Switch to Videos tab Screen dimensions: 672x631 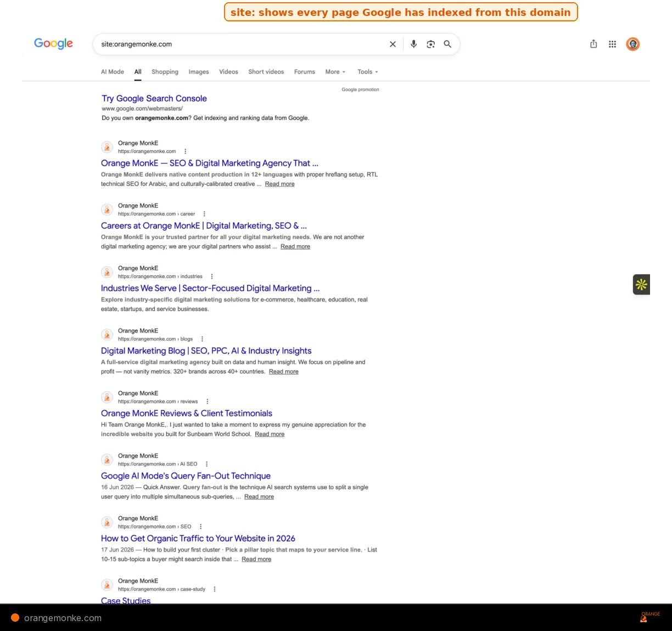(228, 72)
